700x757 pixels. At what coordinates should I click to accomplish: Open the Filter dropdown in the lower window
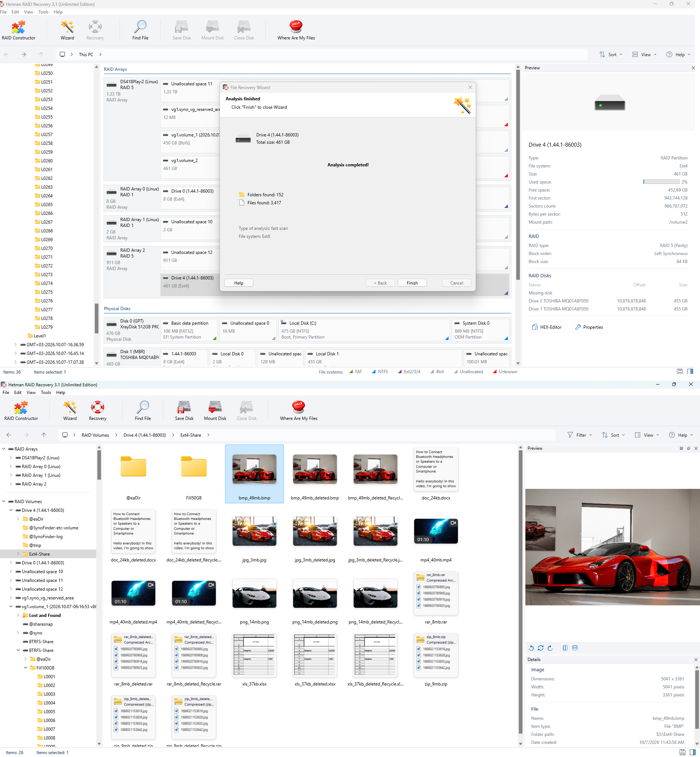coord(580,435)
